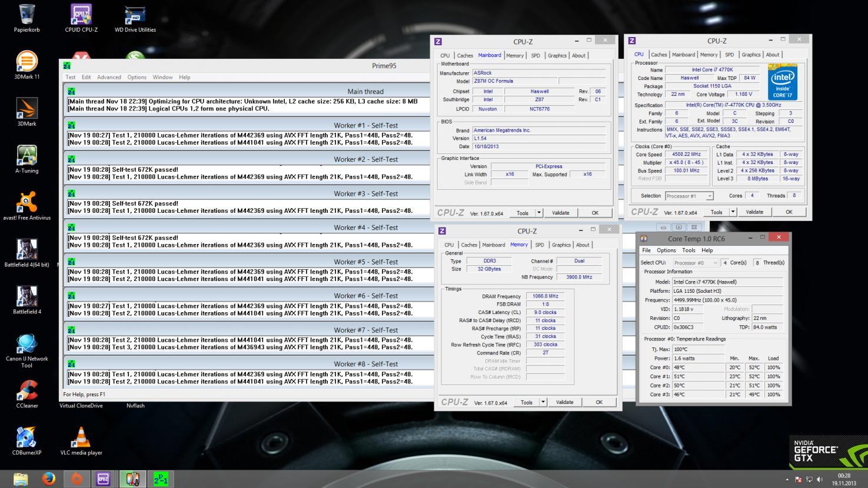Click Validate in the CPU-Z Memory window

pos(564,402)
